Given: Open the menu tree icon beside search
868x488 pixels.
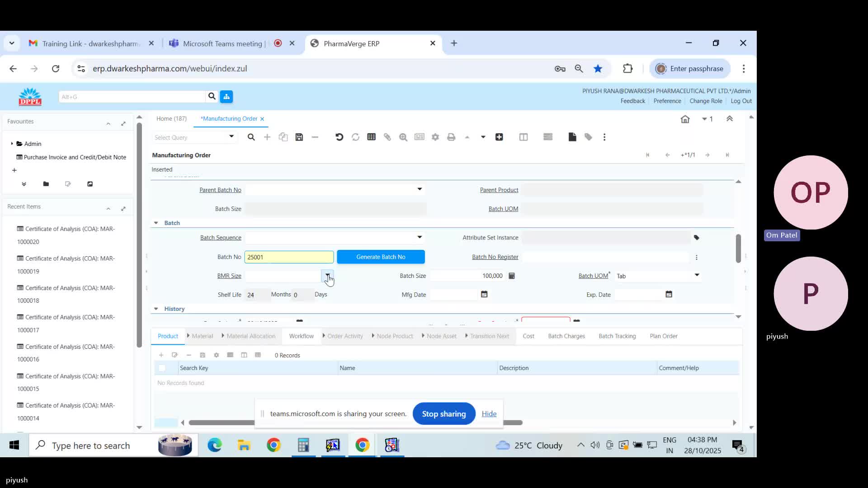Looking at the screenshot, I should pos(226,96).
